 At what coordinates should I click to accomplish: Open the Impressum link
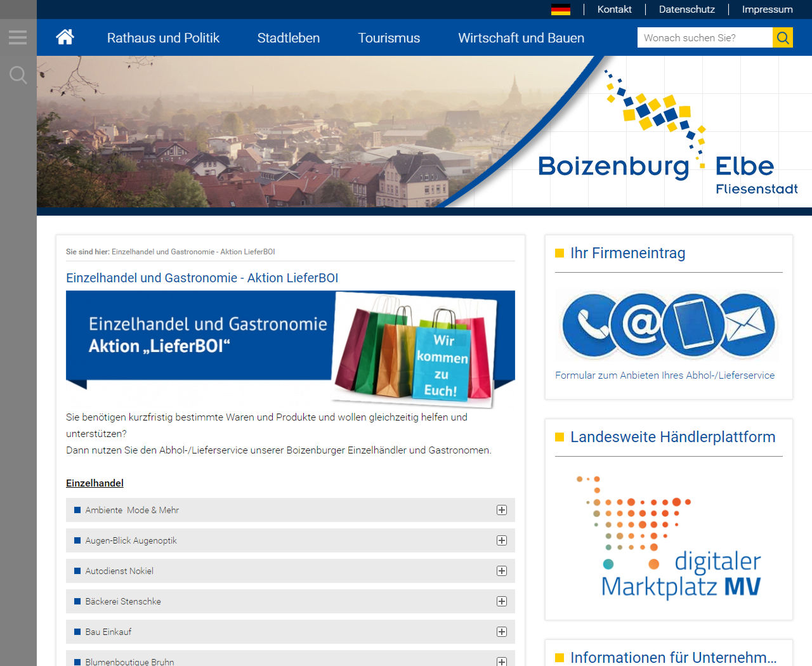tap(768, 10)
